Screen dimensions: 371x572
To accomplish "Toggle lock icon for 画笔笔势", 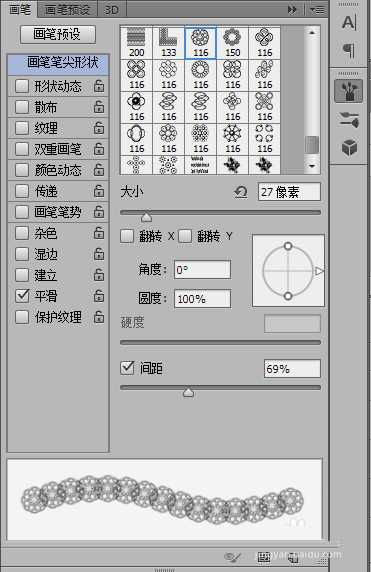I will pyautogui.click(x=99, y=211).
